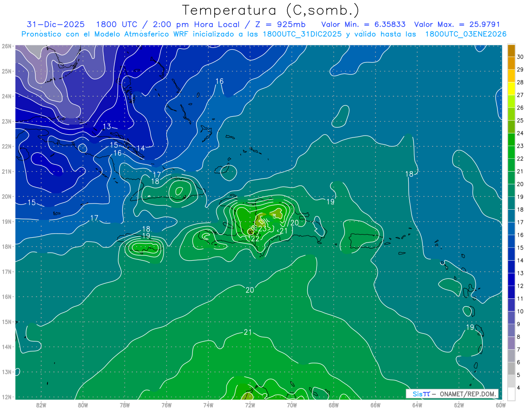Click the '4' label on the color scale
Screen dimensions: 532x411
click(x=519, y=388)
